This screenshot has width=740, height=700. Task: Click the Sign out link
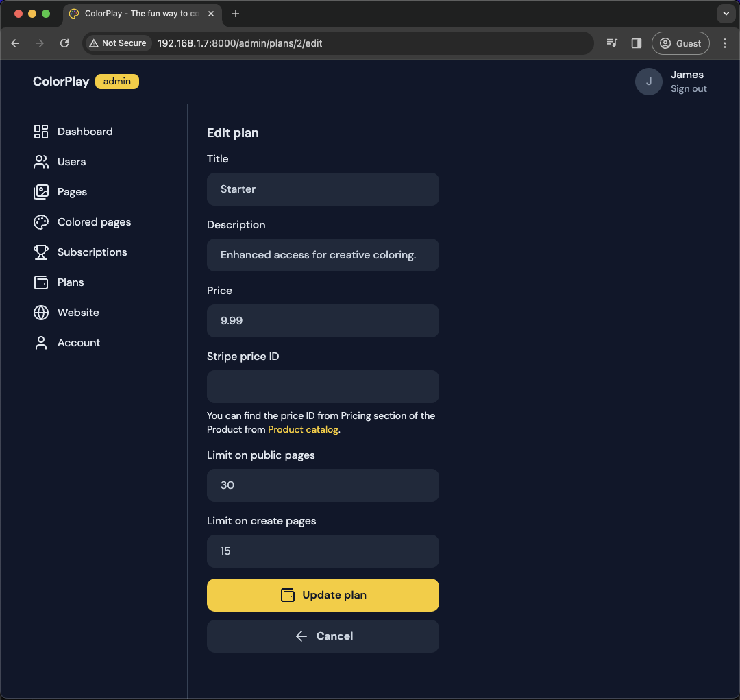coord(689,89)
